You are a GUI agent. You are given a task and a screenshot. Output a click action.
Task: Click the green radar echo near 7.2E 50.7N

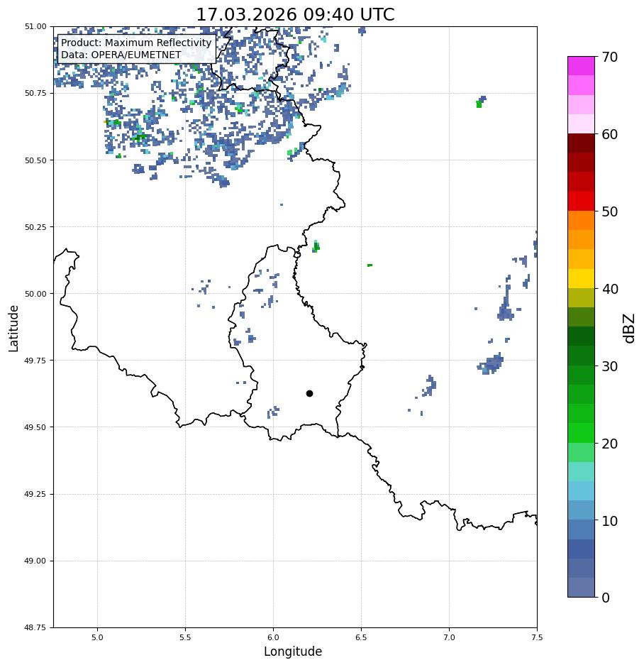[479, 104]
